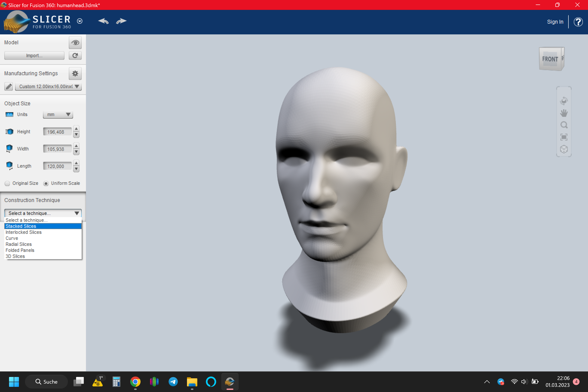This screenshot has width=588, height=392.
Task: Select the orbit tool in viewport
Action: 564,101
